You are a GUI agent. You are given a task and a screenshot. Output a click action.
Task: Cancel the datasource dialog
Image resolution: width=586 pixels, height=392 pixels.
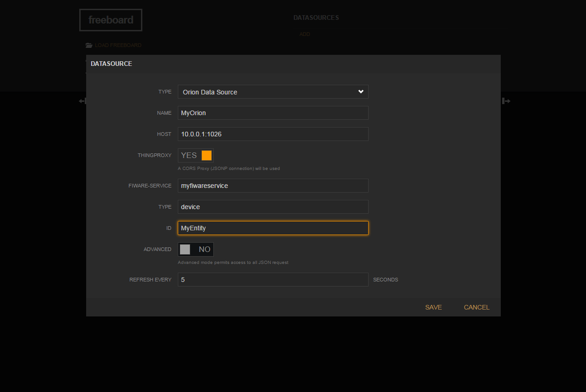coord(476,307)
